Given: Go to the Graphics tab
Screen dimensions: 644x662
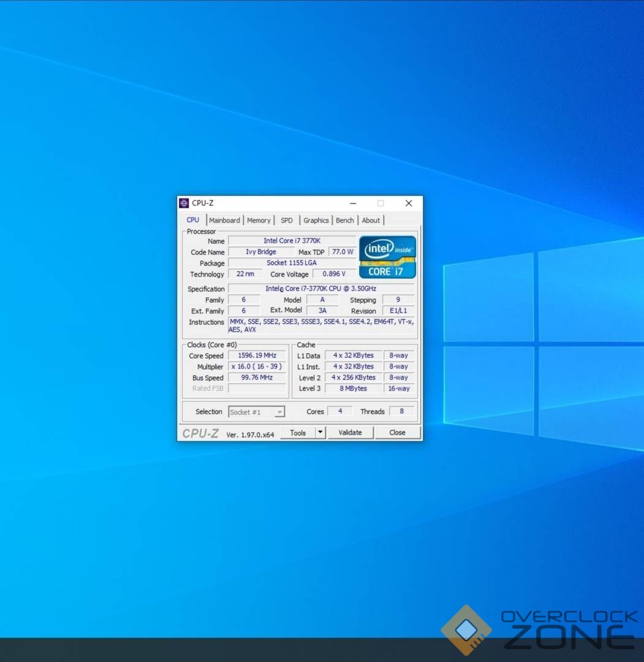Looking at the screenshot, I should click(x=316, y=221).
